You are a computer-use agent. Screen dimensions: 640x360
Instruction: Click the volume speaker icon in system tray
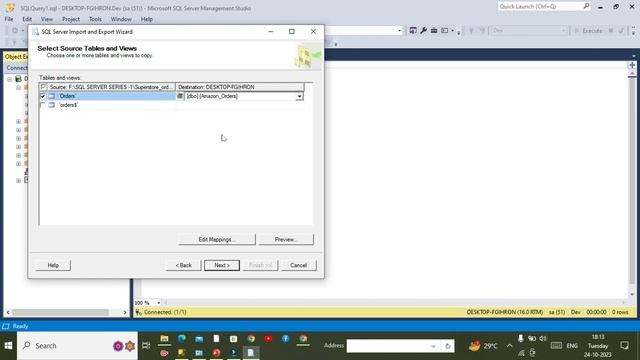542,338
